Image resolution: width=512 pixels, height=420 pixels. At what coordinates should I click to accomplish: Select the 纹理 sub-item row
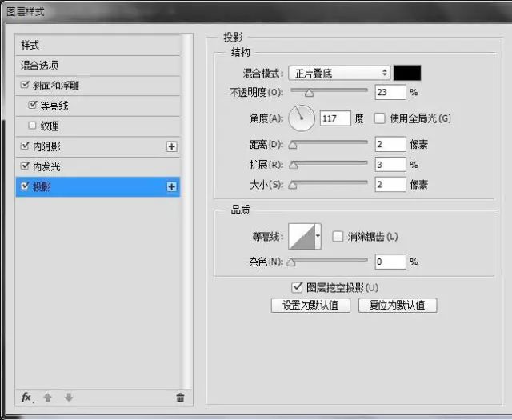coord(98,126)
